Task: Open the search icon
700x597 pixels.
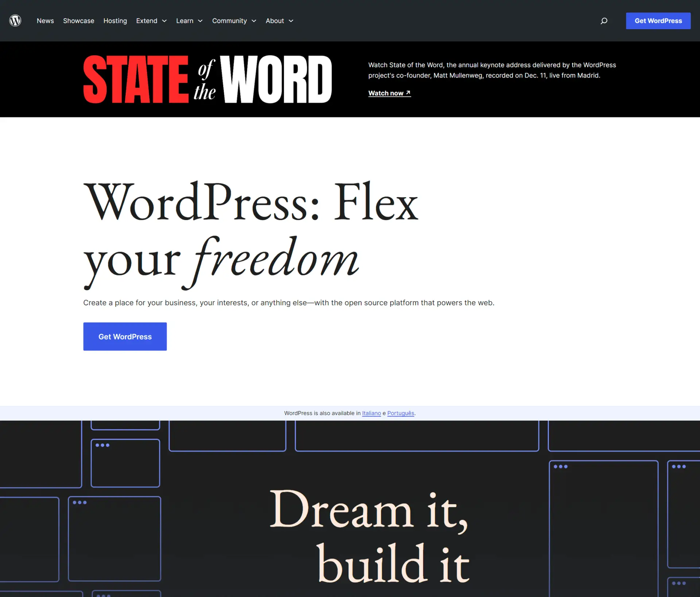Action: pos(603,20)
